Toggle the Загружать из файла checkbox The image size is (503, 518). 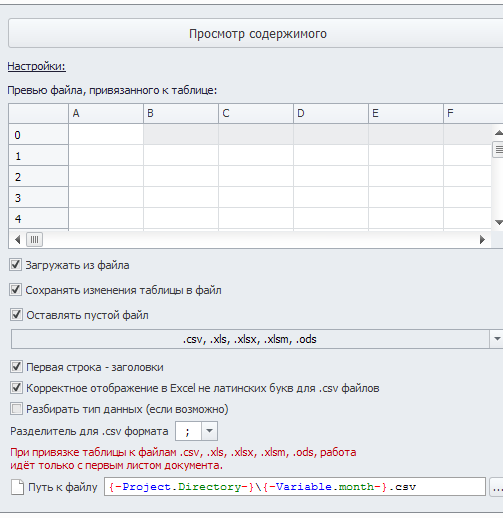pos(16,265)
